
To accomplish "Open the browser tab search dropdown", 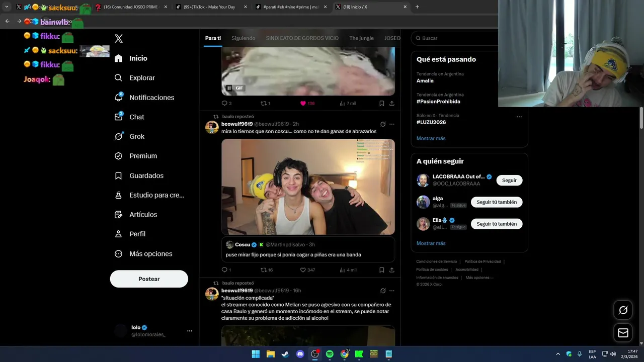I will click(x=7, y=7).
